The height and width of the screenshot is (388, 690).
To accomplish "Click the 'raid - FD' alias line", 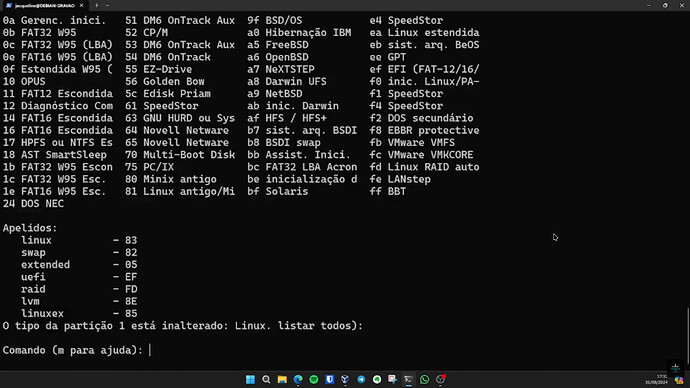I will (x=79, y=289).
